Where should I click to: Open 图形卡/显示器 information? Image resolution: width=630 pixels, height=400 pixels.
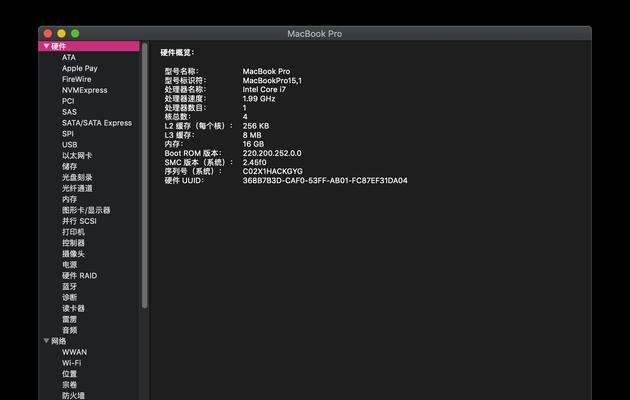pyautogui.click(x=86, y=210)
